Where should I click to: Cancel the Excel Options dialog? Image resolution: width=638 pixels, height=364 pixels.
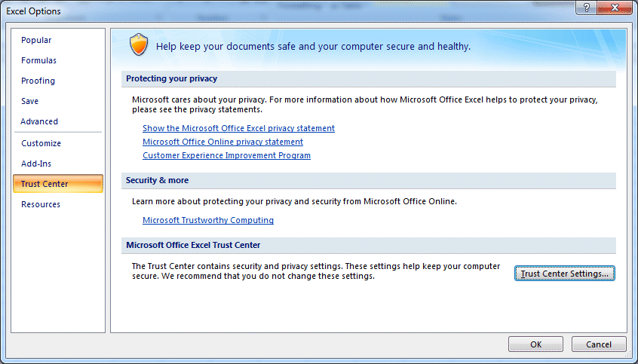click(x=599, y=344)
